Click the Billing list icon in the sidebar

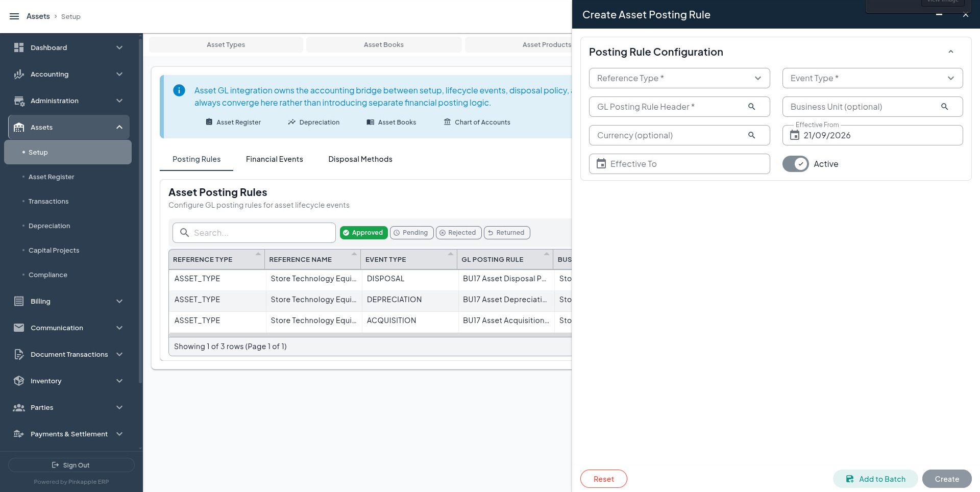pyautogui.click(x=19, y=301)
